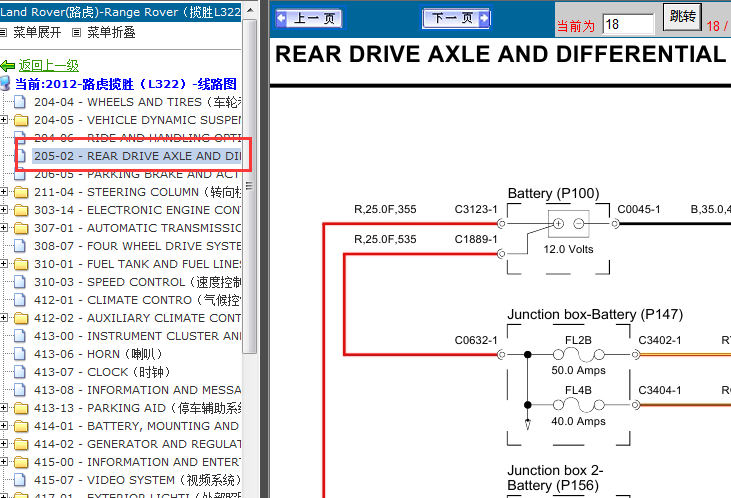This screenshot has height=498, width=731.
Task: Expand 415-00 INFORMATION AND ENTERTAINMENT node
Action: 3,462
